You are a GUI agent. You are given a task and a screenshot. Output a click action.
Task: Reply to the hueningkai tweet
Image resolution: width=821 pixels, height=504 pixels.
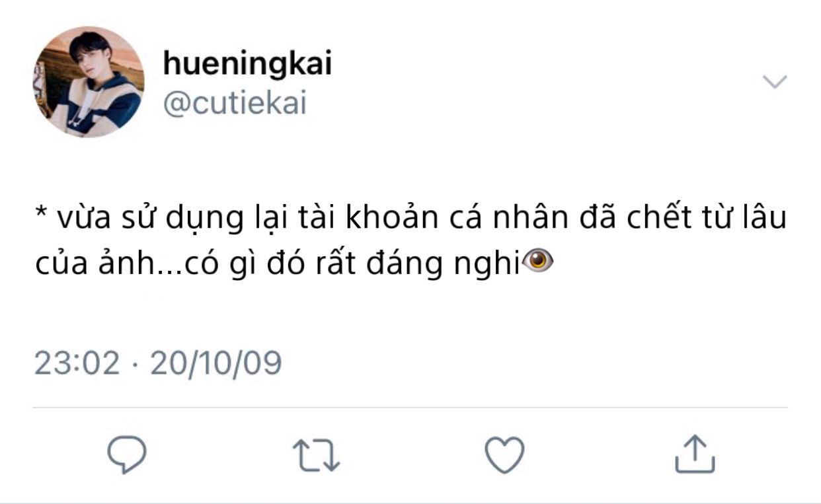[x=126, y=455]
